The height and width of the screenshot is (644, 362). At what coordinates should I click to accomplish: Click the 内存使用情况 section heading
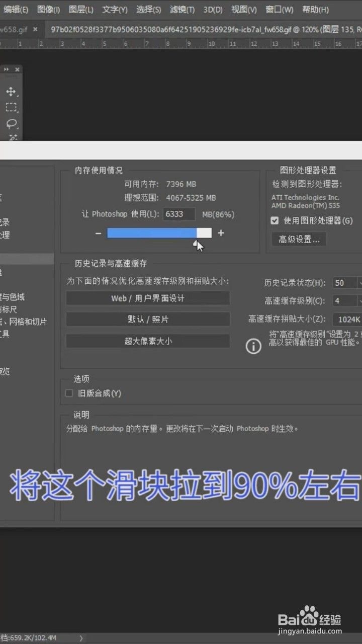tap(99, 171)
